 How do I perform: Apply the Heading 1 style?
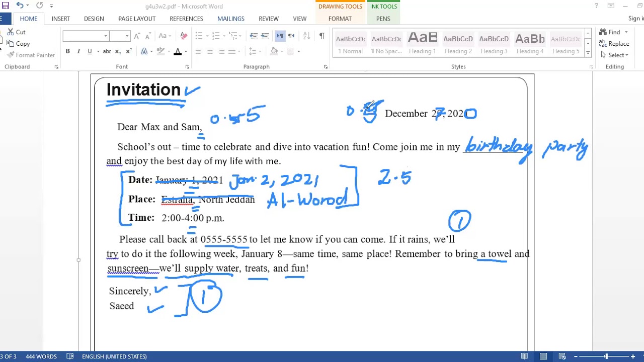coord(422,44)
